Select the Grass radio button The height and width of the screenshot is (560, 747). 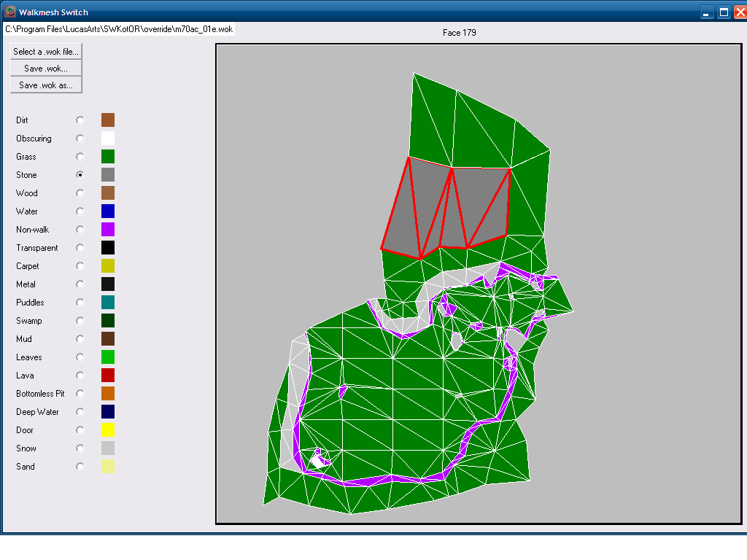(80, 157)
